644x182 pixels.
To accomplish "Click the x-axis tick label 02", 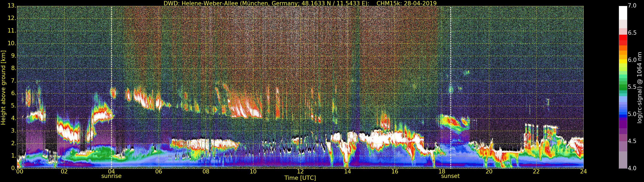I will click(64, 172).
